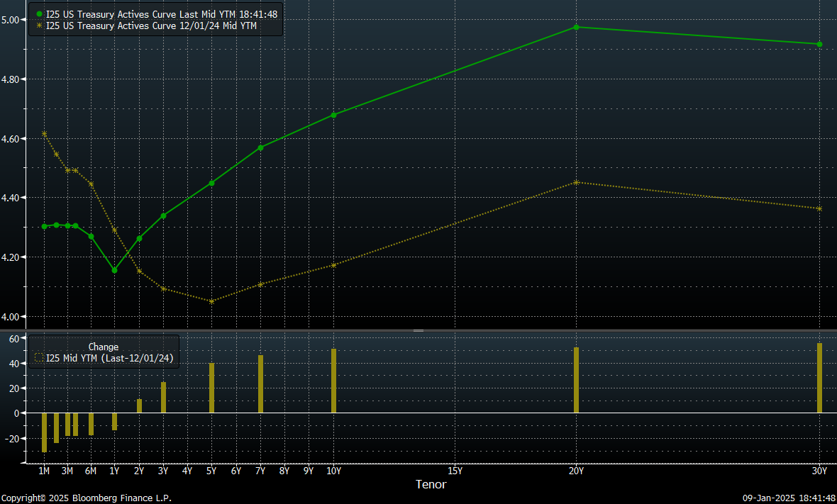The image size is (837, 504).
Task: Click the yellow dotted curve 1M point
Action: click(x=44, y=134)
